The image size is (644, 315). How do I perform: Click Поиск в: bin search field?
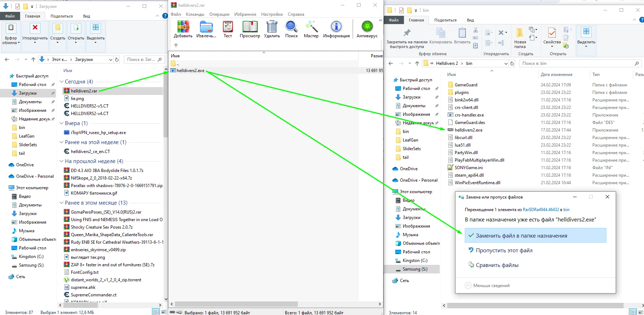point(580,63)
